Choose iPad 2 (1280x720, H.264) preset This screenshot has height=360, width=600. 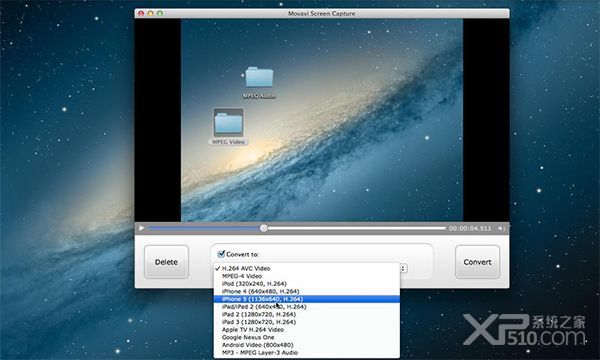pos(307,314)
